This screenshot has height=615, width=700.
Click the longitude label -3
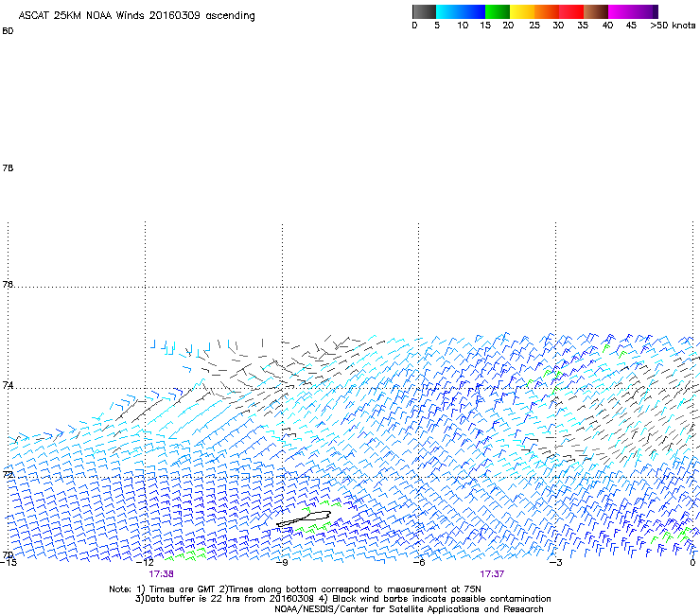tap(555, 562)
